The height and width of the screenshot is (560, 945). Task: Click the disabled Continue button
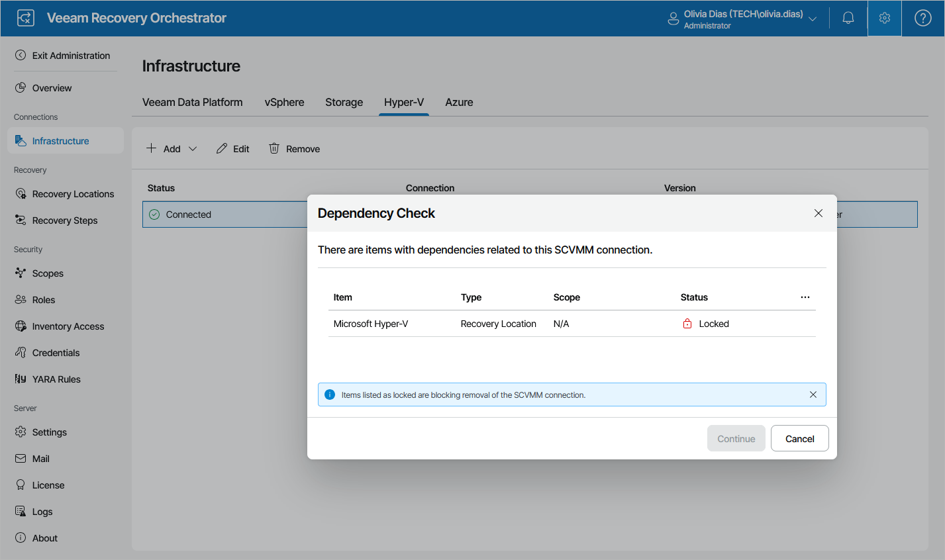tap(736, 439)
